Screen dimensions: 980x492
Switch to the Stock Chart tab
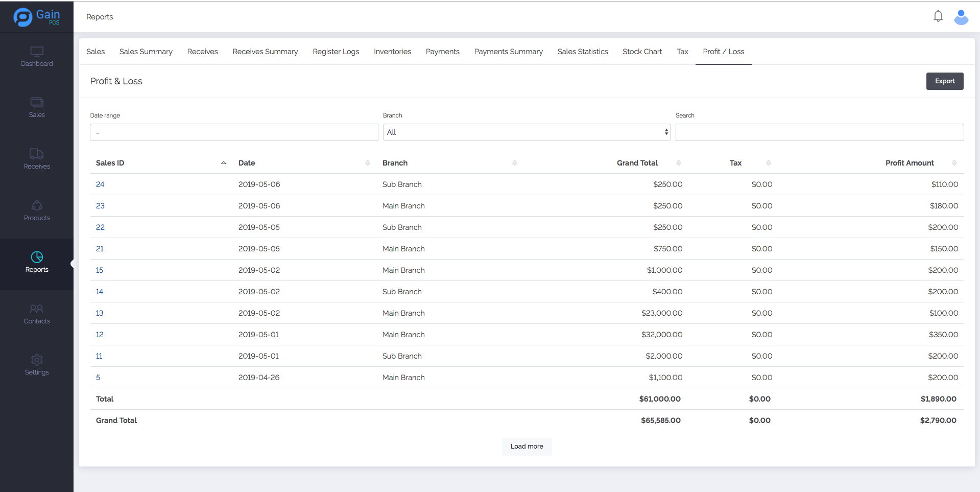tap(642, 52)
